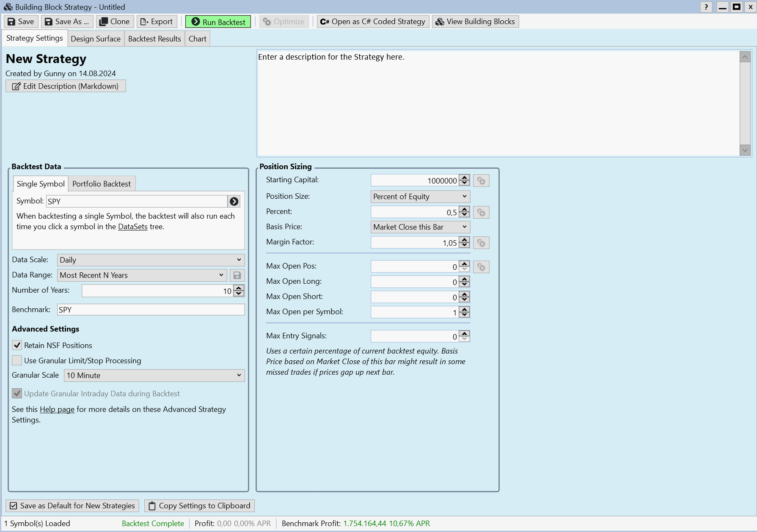Click the Percent value field
The width and height of the screenshot is (757, 532).
[415, 212]
